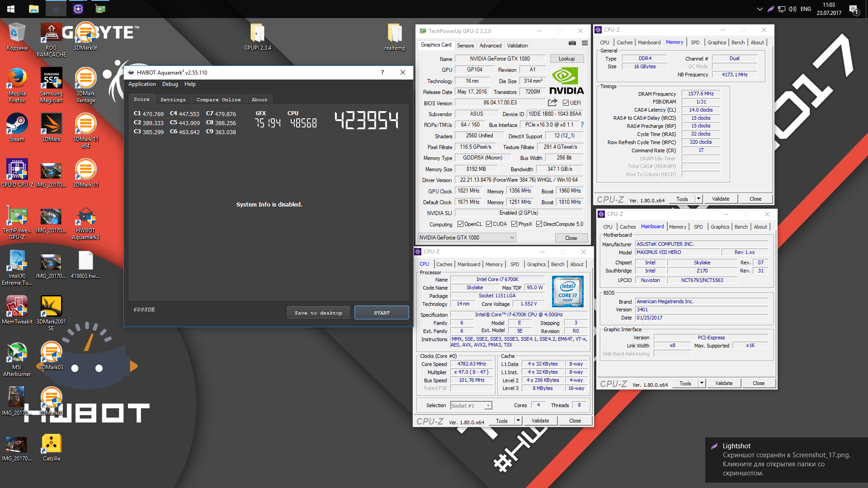Open Lightshot screenshot saved notification
The image size is (868, 488).
[x=787, y=460]
